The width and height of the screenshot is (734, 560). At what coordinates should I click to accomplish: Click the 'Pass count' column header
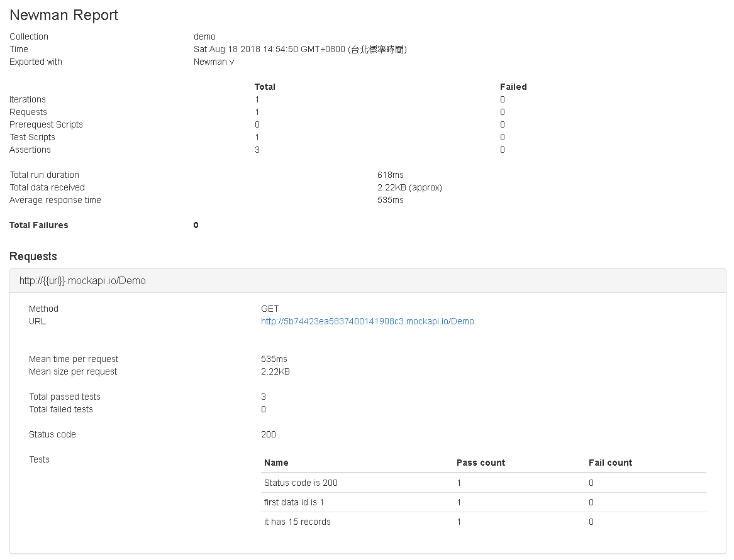click(481, 463)
